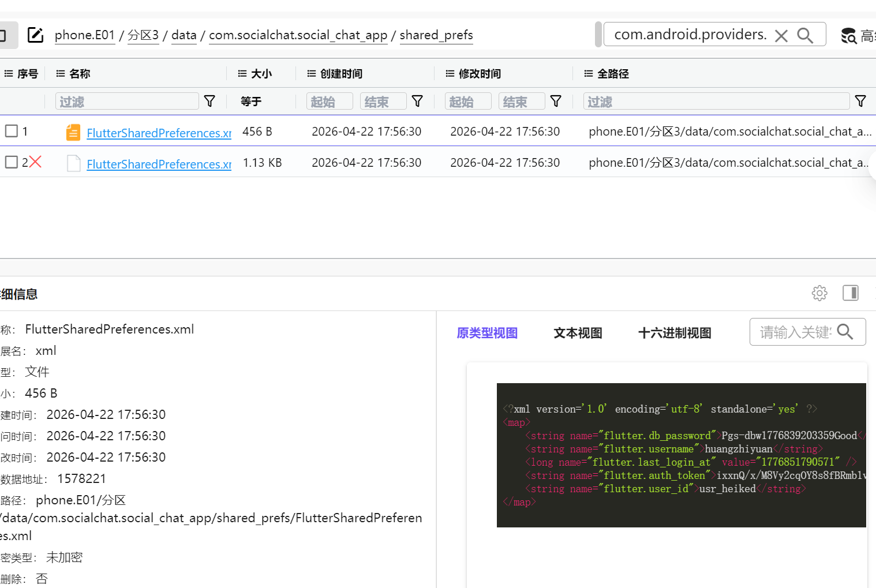Clear the search box with the X icon
Image resolution: width=876 pixels, height=588 pixels.
(781, 36)
